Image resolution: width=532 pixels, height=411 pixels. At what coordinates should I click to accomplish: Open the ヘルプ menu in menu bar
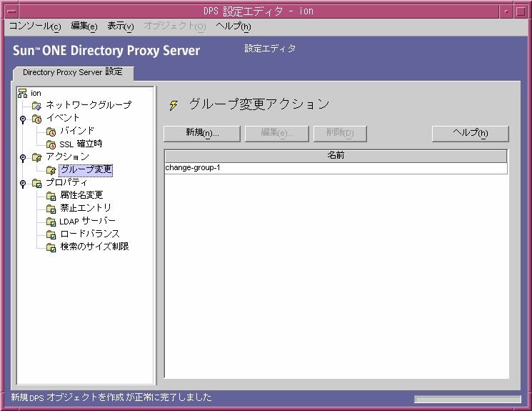coord(234,26)
